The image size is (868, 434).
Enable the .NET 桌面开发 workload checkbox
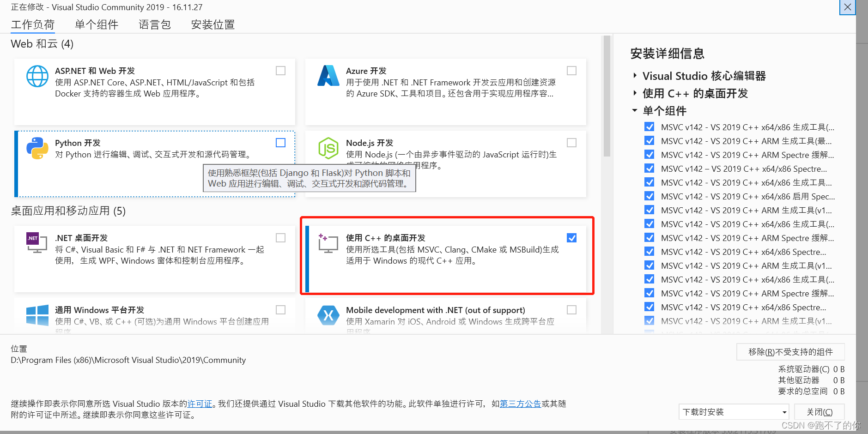coord(280,238)
